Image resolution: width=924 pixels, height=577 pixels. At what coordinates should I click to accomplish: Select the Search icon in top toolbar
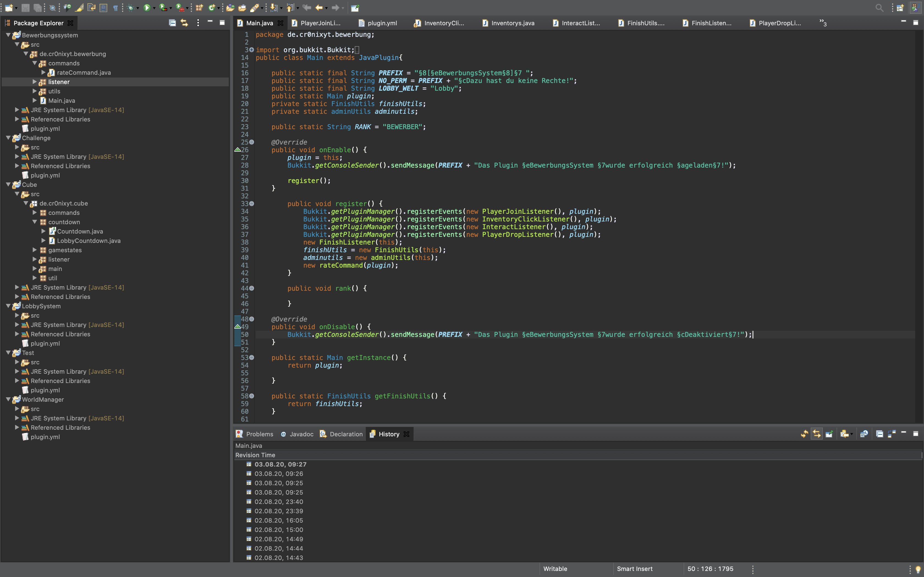point(879,7)
